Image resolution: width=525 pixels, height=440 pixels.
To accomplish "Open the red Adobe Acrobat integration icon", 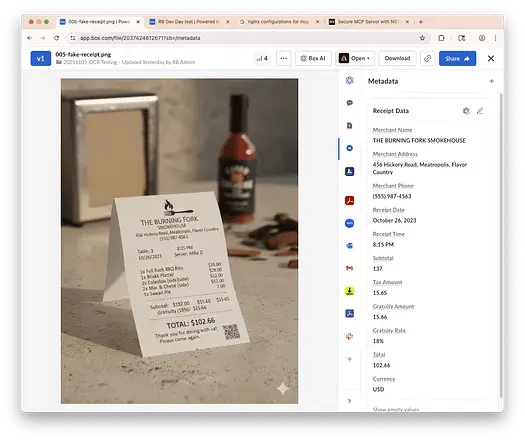I will pyautogui.click(x=349, y=200).
